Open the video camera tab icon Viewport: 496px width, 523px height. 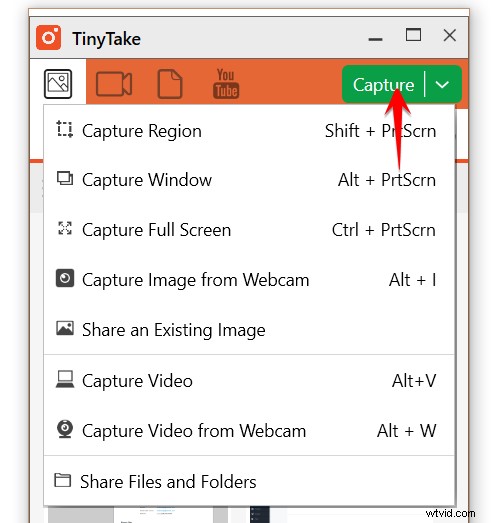[114, 84]
